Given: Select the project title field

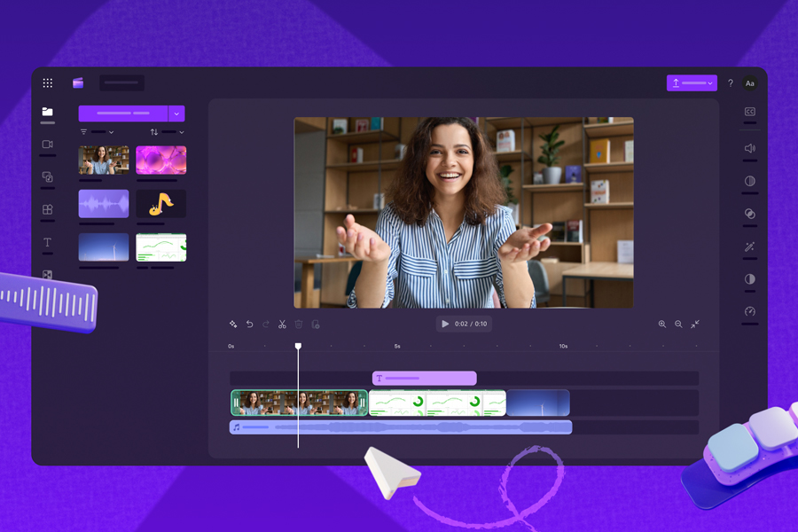Looking at the screenshot, I should click(x=121, y=83).
